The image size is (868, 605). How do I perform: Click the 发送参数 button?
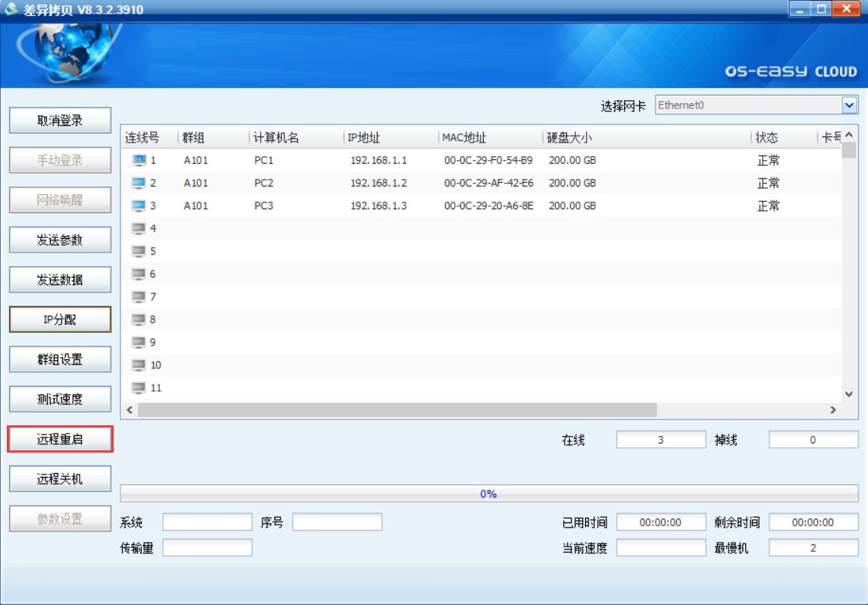(60, 240)
